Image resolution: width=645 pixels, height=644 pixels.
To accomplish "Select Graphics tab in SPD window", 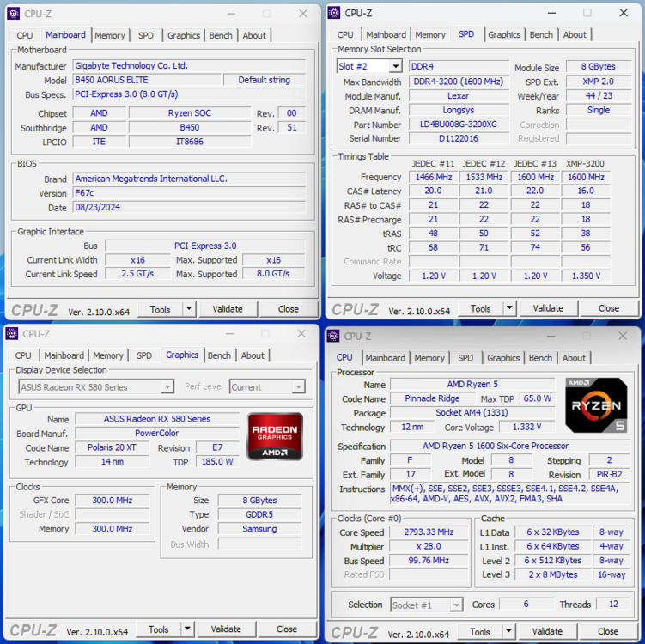I will [x=504, y=34].
